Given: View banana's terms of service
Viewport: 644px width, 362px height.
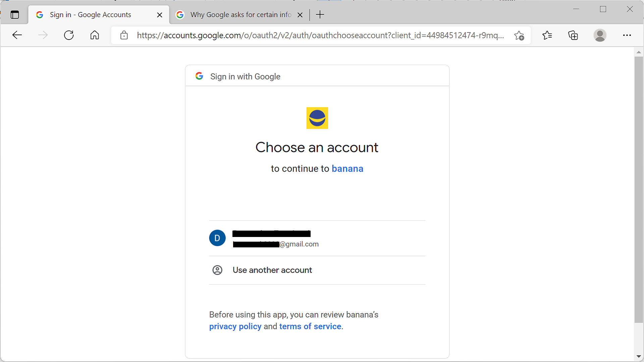Looking at the screenshot, I should pyautogui.click(x=310, y=326).
